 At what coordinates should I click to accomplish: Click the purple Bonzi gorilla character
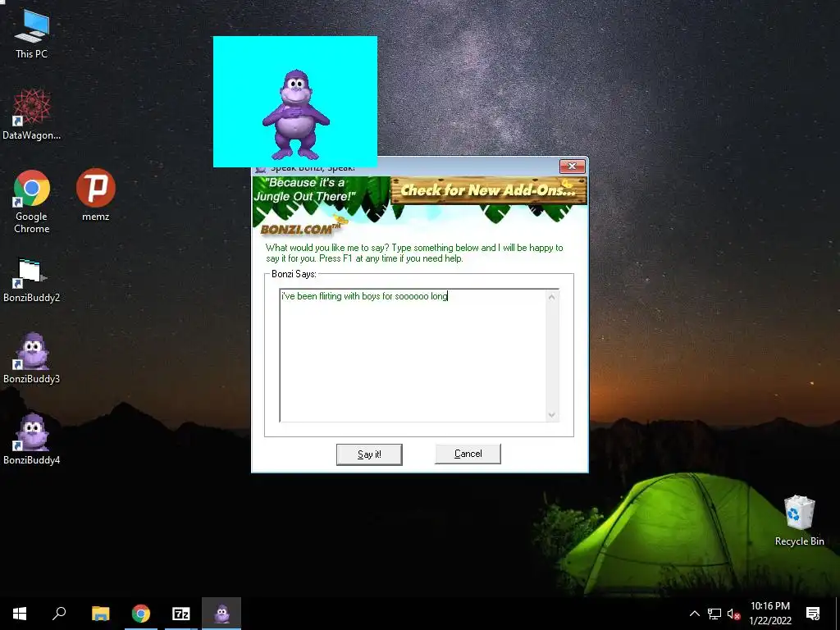coord(295,115)
